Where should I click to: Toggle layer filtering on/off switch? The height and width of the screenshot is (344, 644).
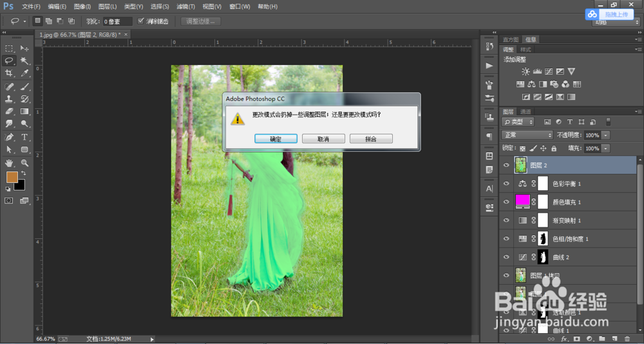[x=609, y=122]
